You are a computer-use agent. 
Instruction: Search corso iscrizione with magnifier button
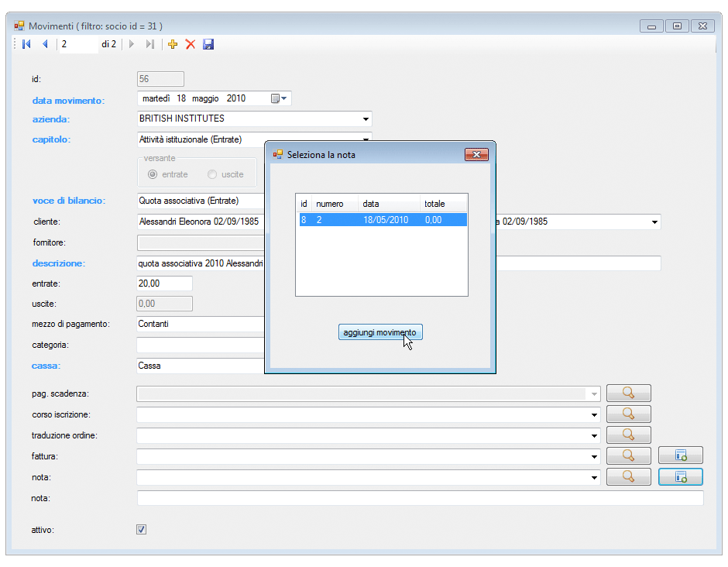tap(629, 414)
